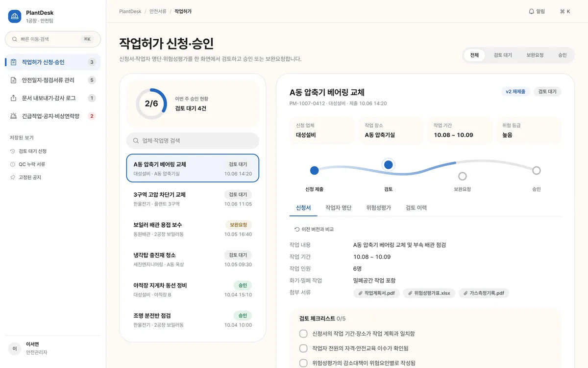Select the 승인 filter segment
Viewport: 588px width, 368px height.
[x=563, y=55]
